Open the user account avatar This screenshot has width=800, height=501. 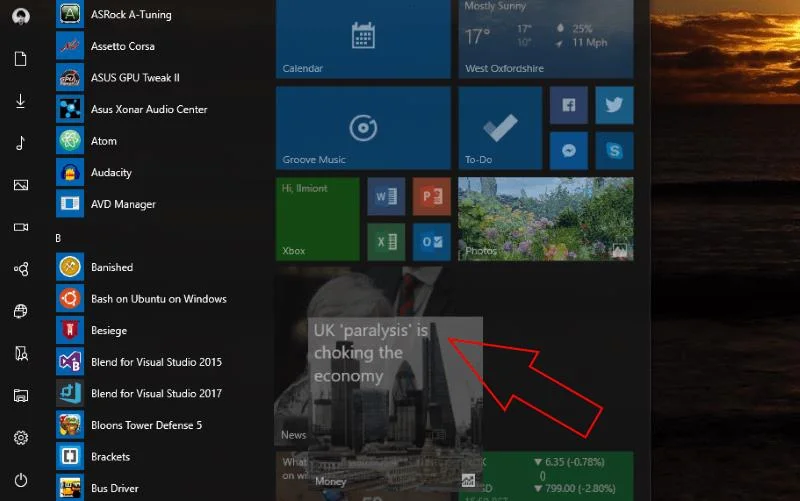(20, 16)
